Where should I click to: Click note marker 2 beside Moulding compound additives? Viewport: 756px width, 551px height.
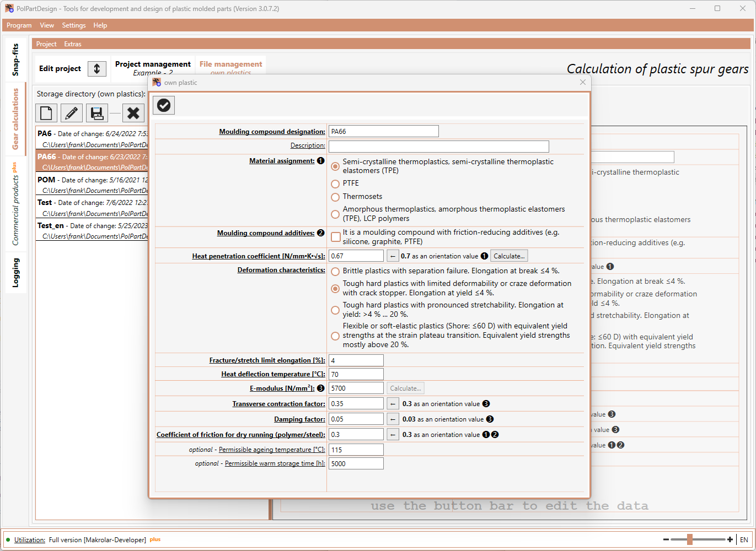click(321, 233)
